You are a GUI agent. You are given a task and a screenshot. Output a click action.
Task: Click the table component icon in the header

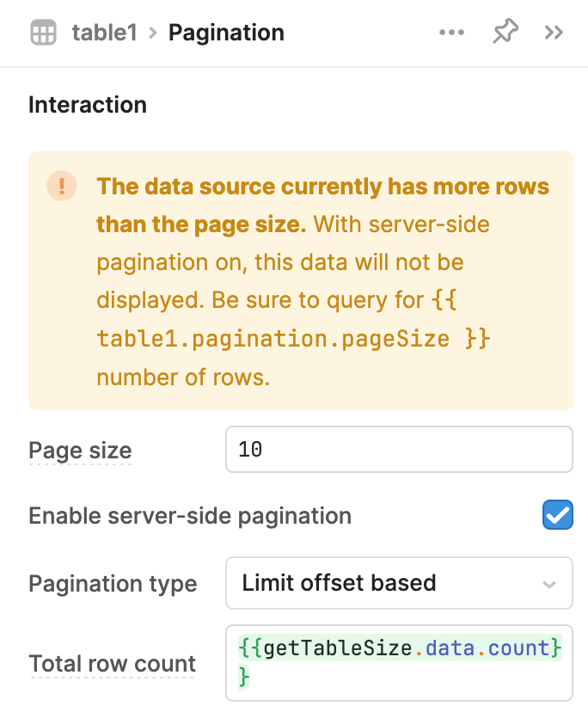pos(43,33)
